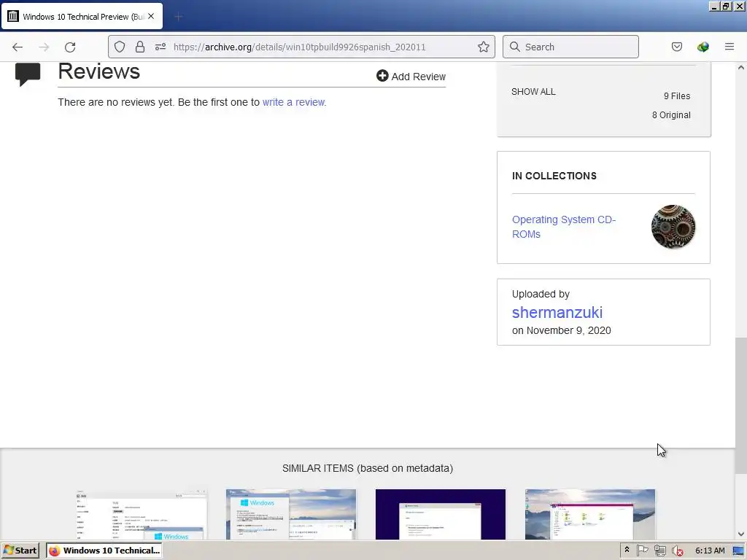Open the globe extension icon in toolbar
Image resolution: width=747 pixels, height=560 pixels.
click(x=703, y=47)
